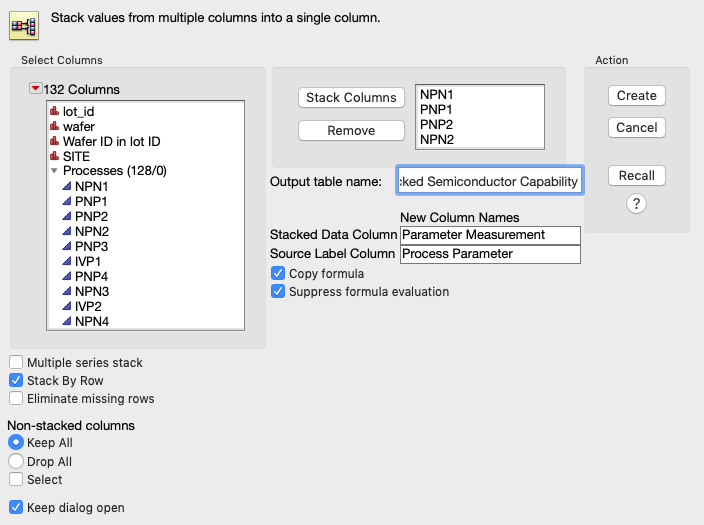
Task: Select PNP2 in the stacked columns list
Action: pyautogui.click(x=437, y=125)
